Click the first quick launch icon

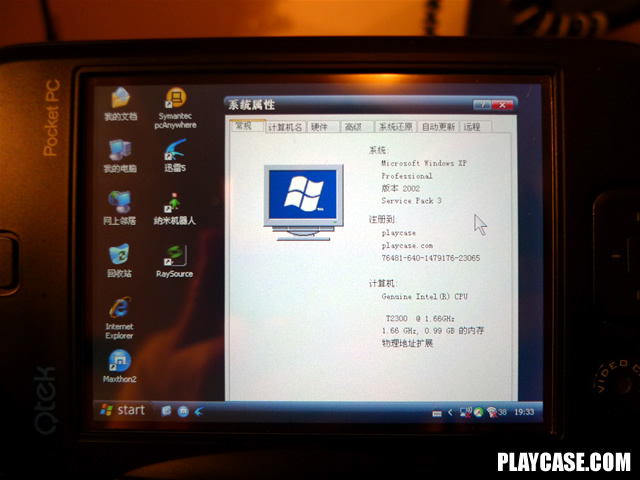166,411
